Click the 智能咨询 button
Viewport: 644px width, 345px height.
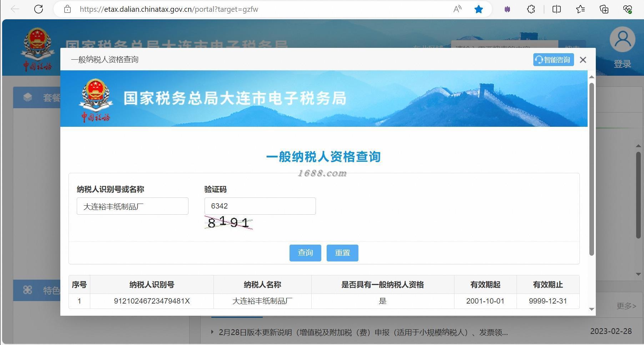click(x=553, y=60)
